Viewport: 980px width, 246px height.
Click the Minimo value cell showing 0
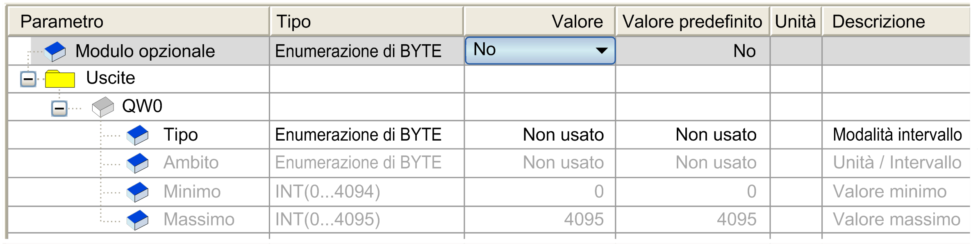(598, 191)
